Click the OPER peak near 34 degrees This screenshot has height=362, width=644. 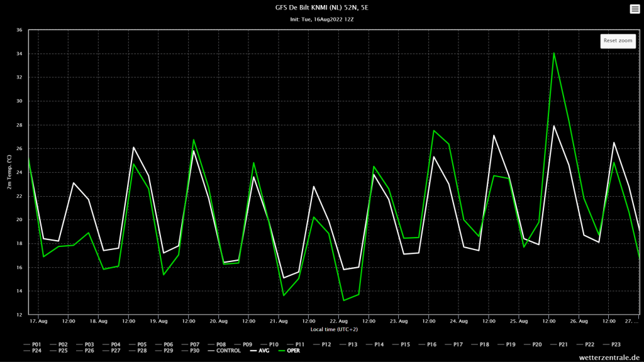(553, 53)
